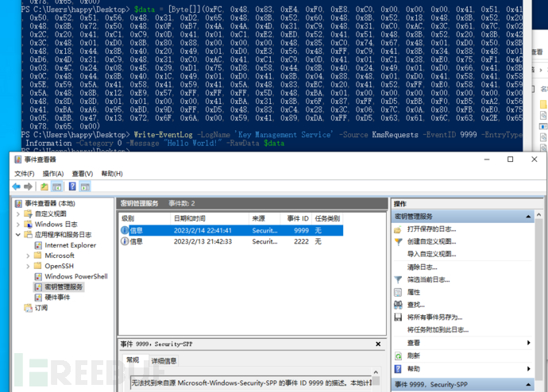Click 将任务附加到此日志... action
Screen dimensions: 548x392
[x=438, y=330]
